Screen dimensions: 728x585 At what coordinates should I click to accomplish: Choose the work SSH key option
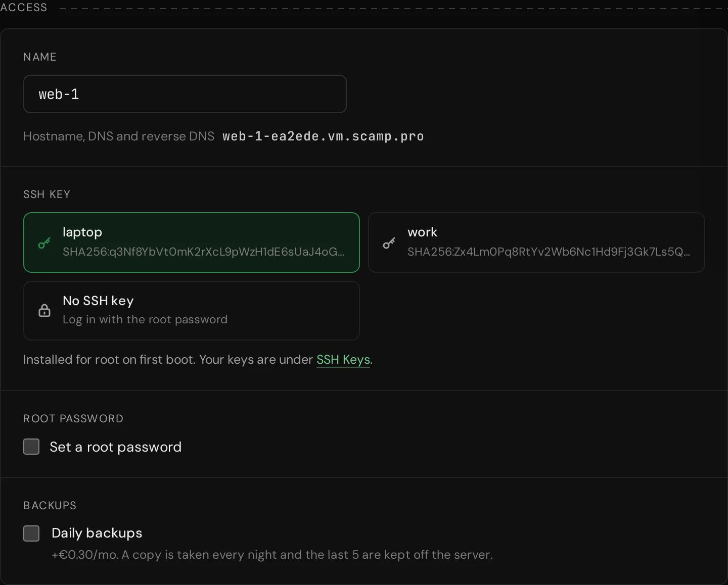(536, 242)
